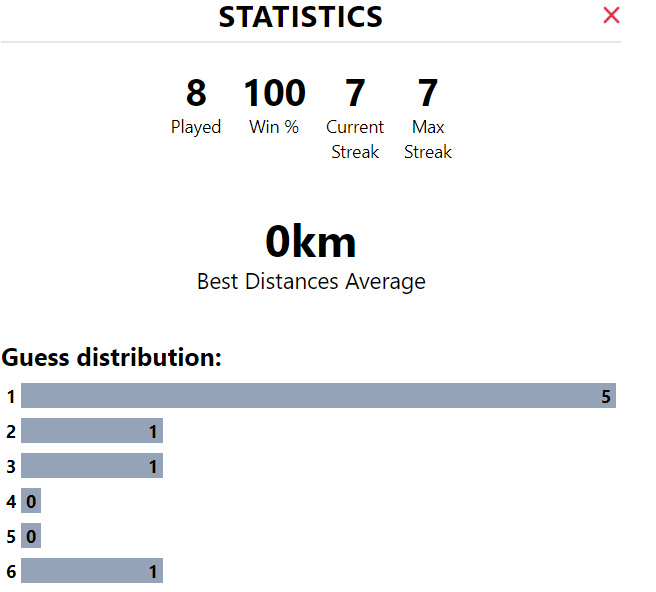Click the Best Distances Average caption
Image resolution: width=656 pixels, height=592 pixels.
pyautogui.click(x=311, y=281)
